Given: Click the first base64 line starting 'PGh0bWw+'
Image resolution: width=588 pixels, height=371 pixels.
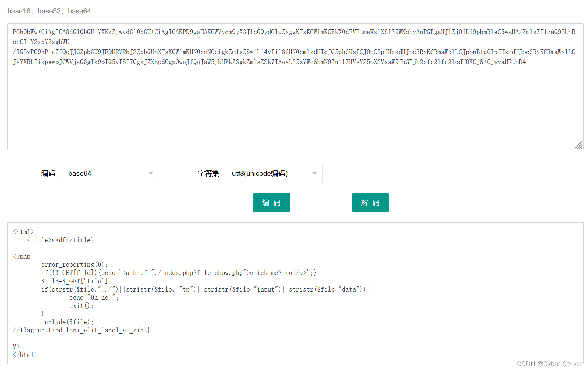Looking at the screenshot, I should [x=294, y=32].
